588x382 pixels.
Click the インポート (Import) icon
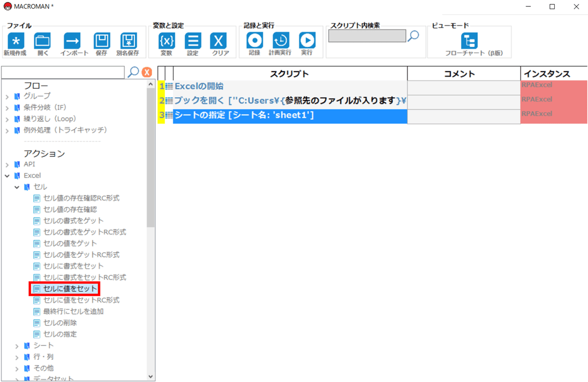coord(74,41)
